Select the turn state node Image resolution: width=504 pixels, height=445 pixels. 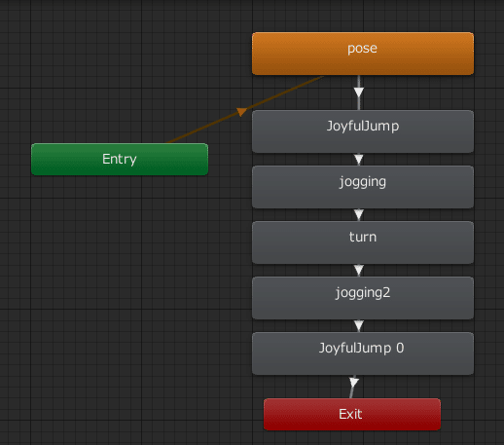tap(363, 242)
